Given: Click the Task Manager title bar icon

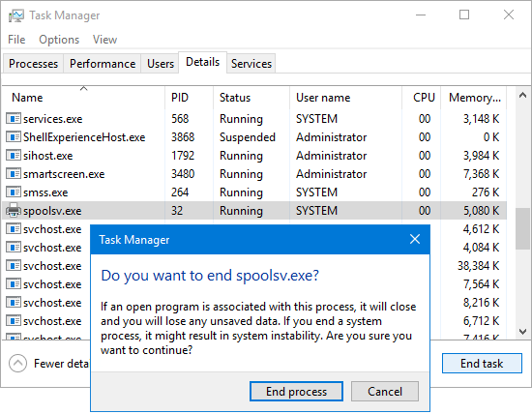Looking at the screenshot, I should (15, 15).
